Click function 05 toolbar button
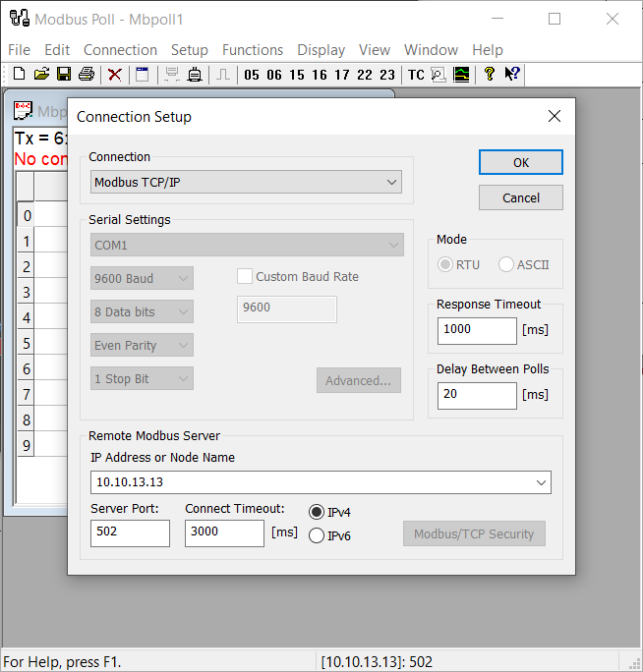 coord(252,75)
